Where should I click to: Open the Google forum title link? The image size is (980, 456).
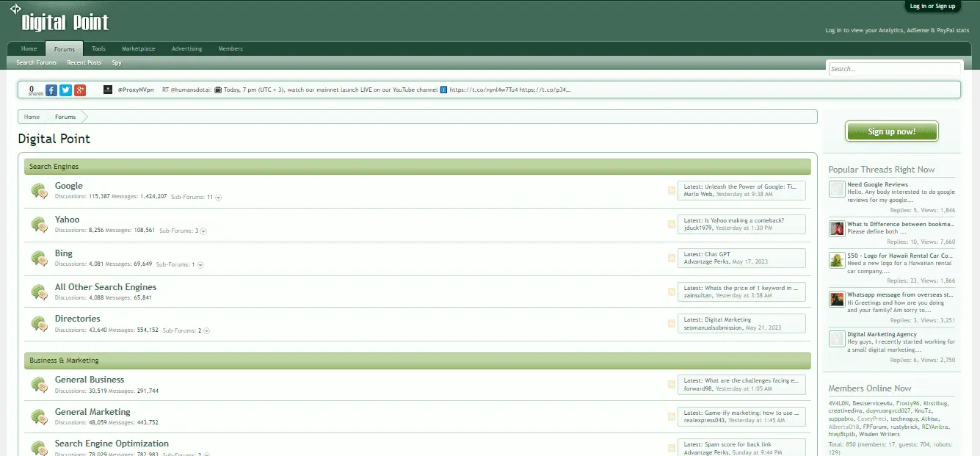[x=69, y=186]
